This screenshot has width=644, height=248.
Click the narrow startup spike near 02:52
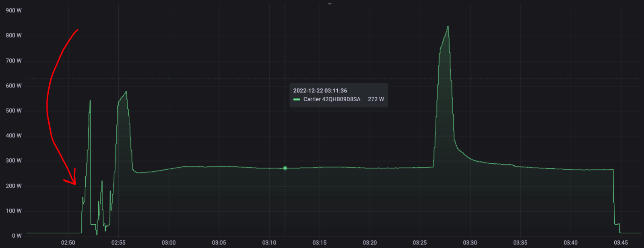[90, 101]
